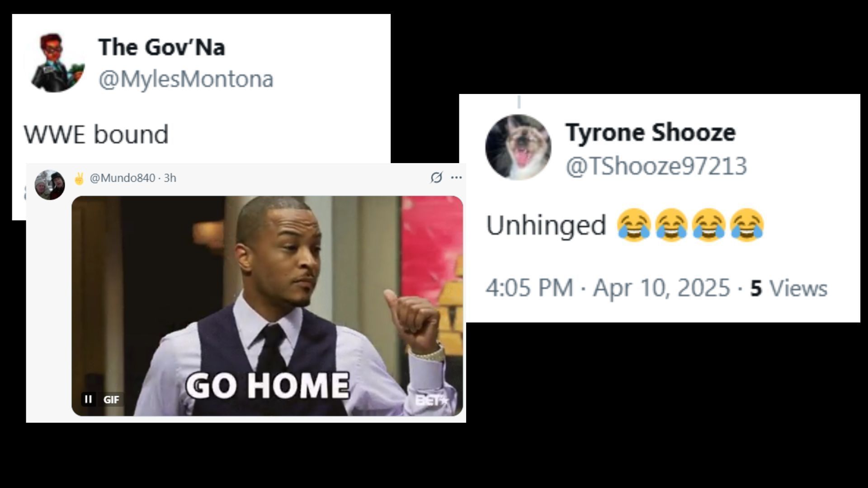The image size is (868, 488).
Task: Click the 4:05 PM Apr 10, 2025 timestamp
Action: pos(608,288)
